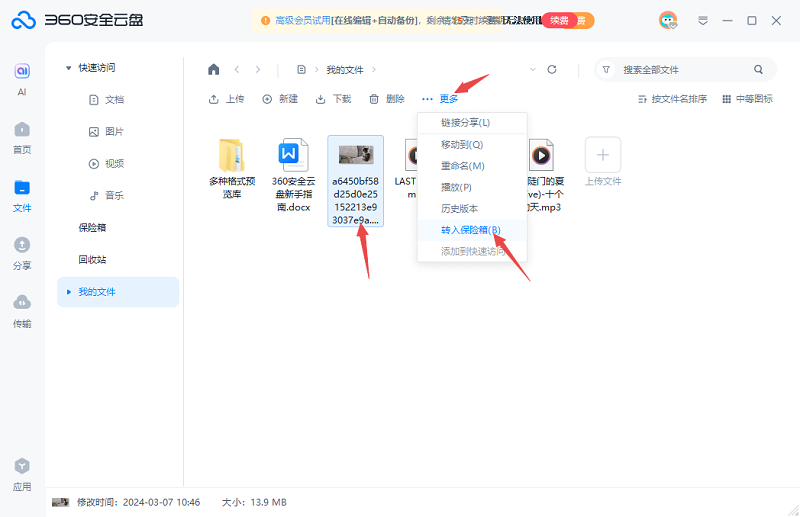Click the status bar file thumbnail

60,502
